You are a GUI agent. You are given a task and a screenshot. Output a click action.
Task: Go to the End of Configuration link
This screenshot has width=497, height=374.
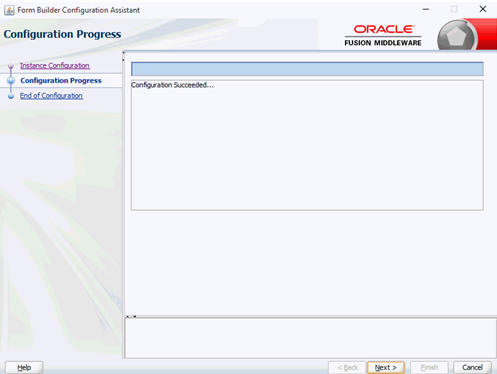pos(51,96)
